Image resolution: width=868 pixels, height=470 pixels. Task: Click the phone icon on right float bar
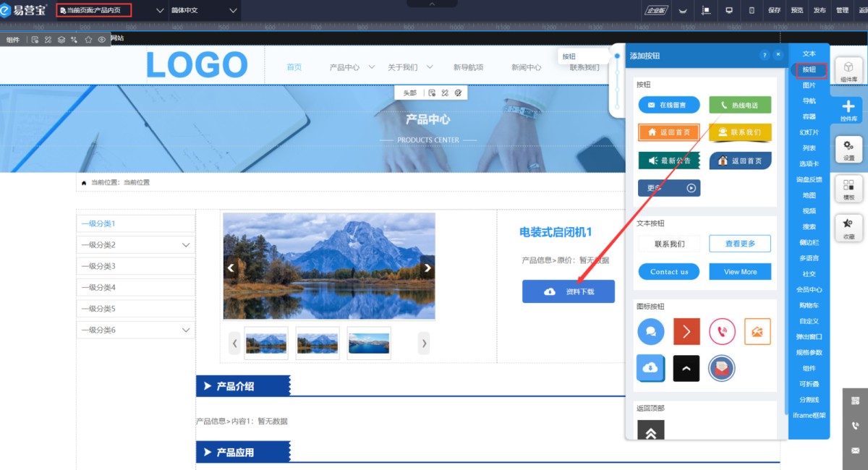tap(855, 426)
